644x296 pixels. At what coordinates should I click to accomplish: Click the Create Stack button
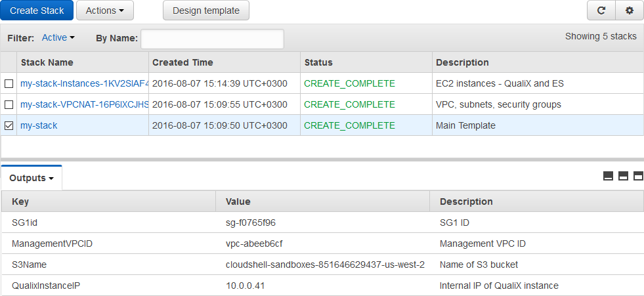(37, 11)
